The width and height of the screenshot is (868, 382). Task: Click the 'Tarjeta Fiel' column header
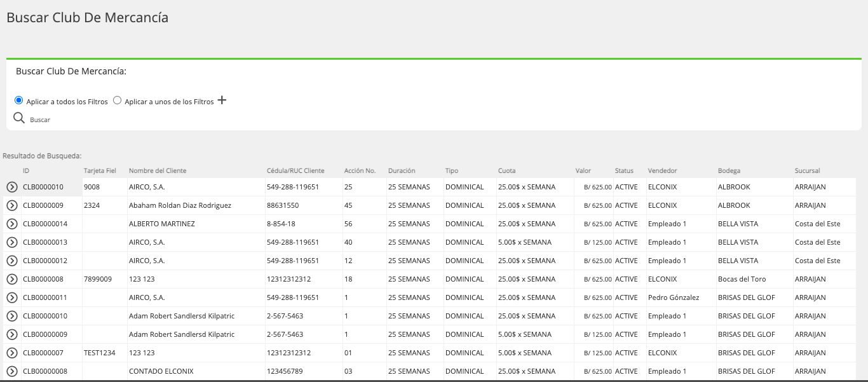[x=100, y=170]
